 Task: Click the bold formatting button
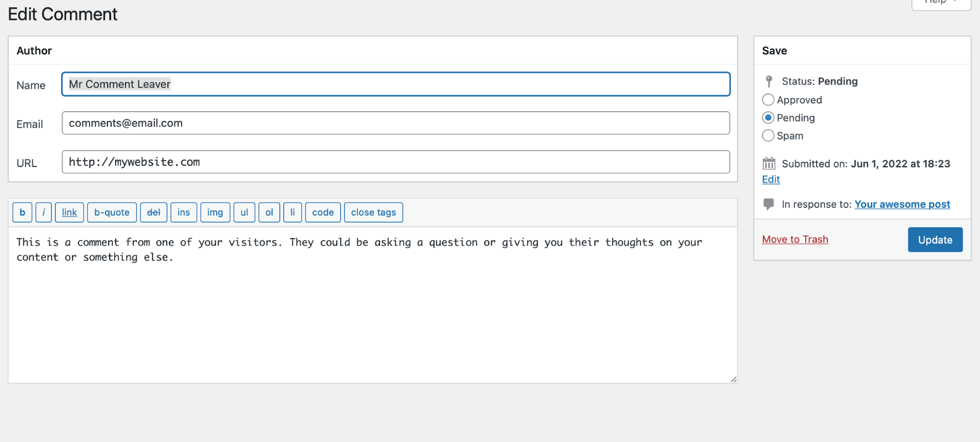tap(22, 212)
